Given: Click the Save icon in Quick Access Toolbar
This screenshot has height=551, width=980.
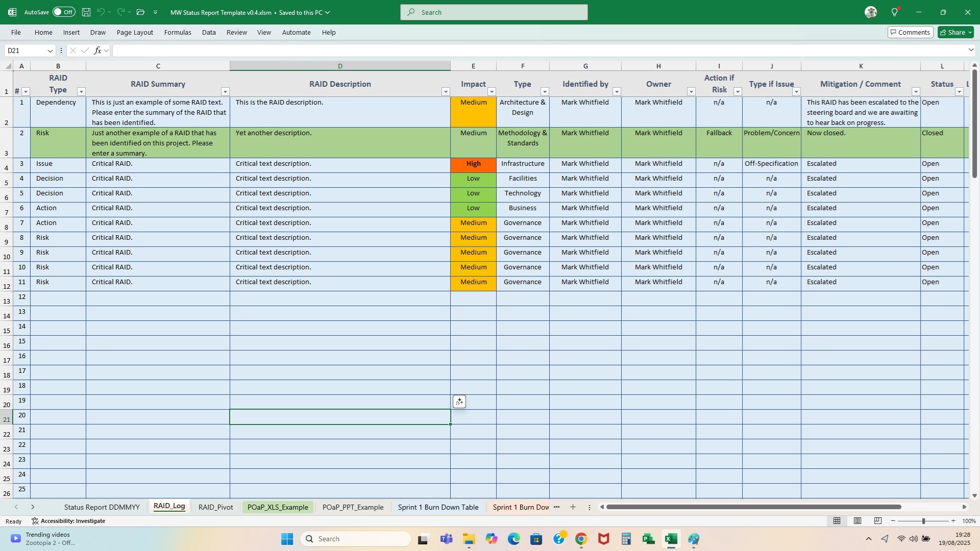Looking at the screenshot, I should 86,12.
